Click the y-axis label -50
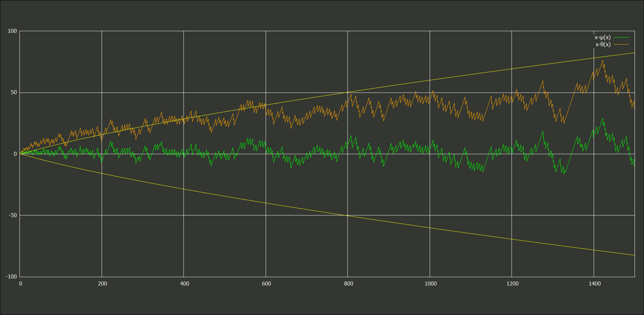 click(x=13, y=215)
